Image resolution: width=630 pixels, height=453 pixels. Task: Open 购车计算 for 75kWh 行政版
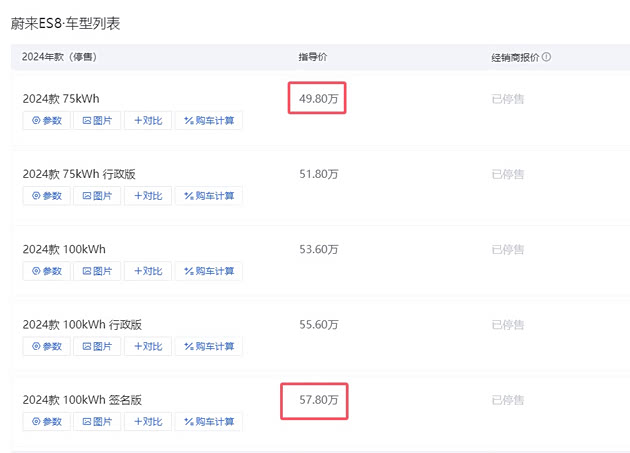click(209, 196)
